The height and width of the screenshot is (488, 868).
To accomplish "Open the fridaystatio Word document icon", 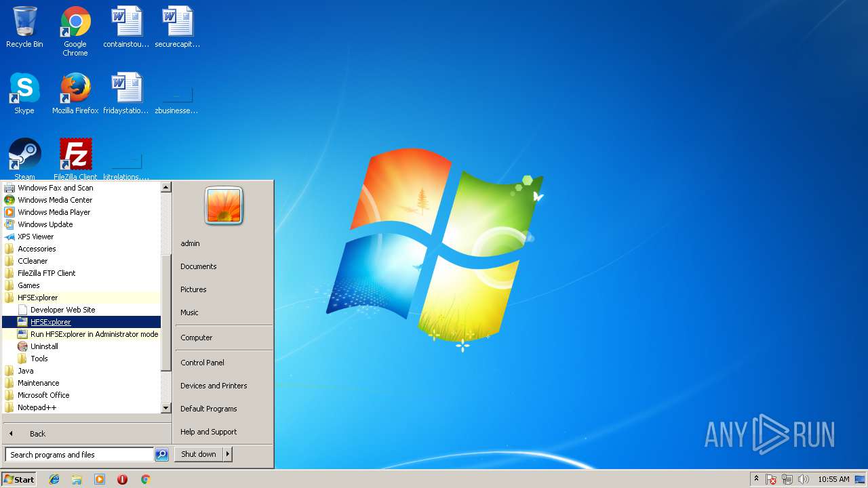I will point(126,94).
